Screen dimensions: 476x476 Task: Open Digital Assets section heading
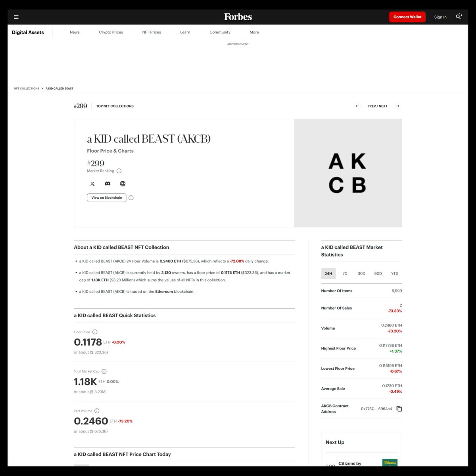(28, 33)
